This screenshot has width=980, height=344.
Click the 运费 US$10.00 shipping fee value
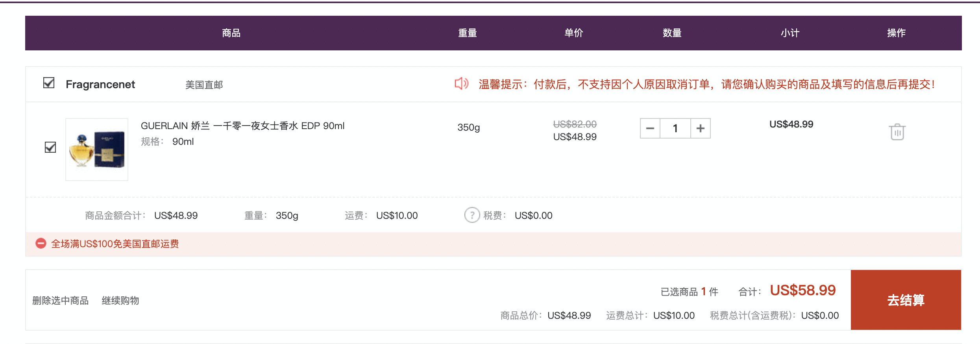[397, 216]
